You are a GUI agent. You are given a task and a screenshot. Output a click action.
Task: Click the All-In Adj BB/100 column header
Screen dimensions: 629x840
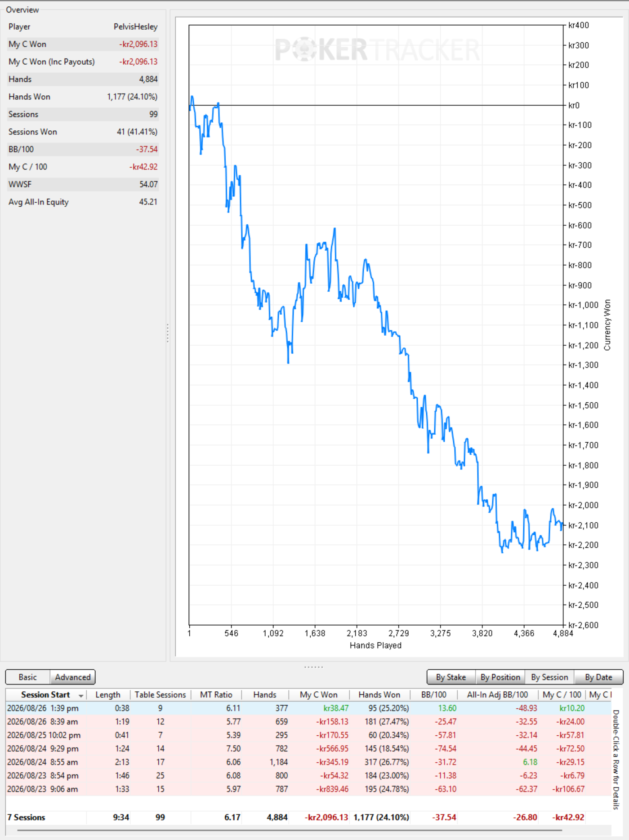click(497, 695)
